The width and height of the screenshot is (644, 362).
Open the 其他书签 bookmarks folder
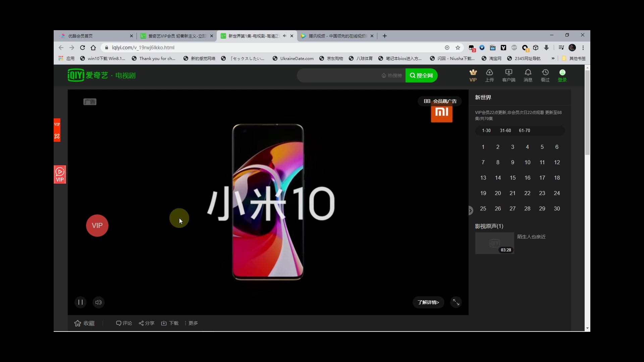pos(574,58)
